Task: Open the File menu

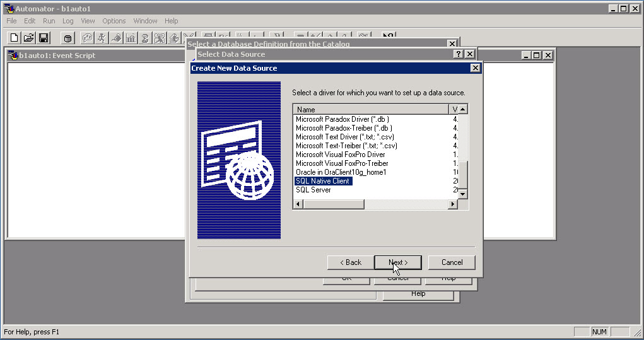Action: 11,21
